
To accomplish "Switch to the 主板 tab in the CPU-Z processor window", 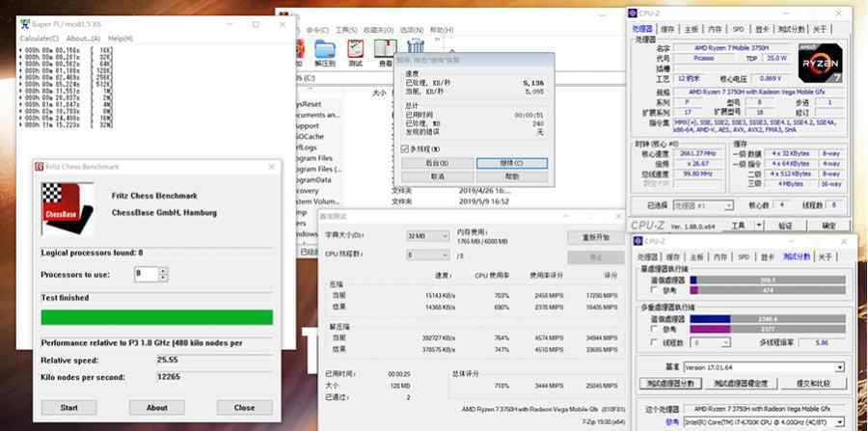I will [692, 29].
